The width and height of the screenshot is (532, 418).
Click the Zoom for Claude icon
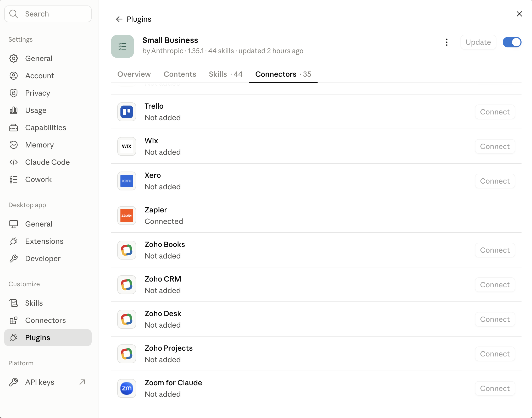(127, 388)
